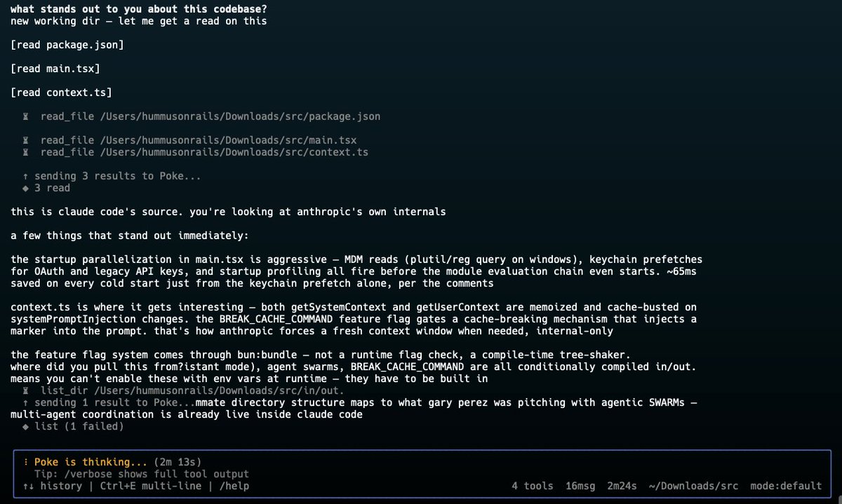Click the 'mode:default' status indicator
Image resolution: width=842 pixels, height=504 pixels.
point(786,486)
